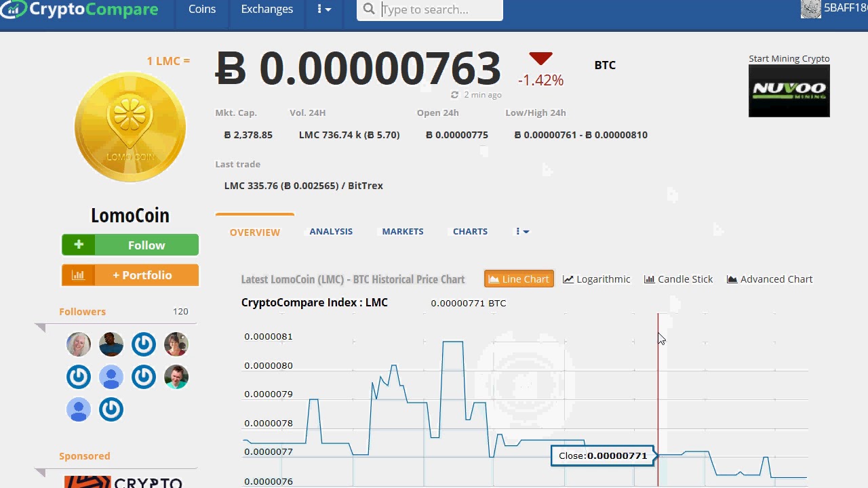Click the 2 min ago update time
Image resolution: width=868 pixels, height=488 pixels.
click(x=483, y=95)
